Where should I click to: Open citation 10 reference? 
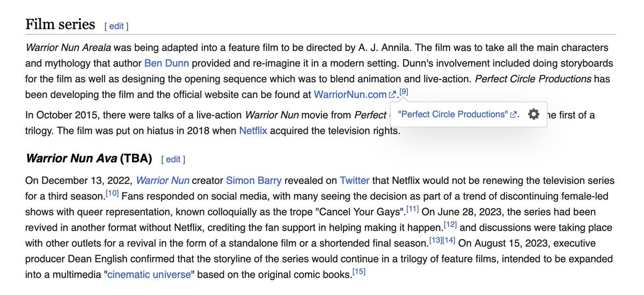pos(111,193)
